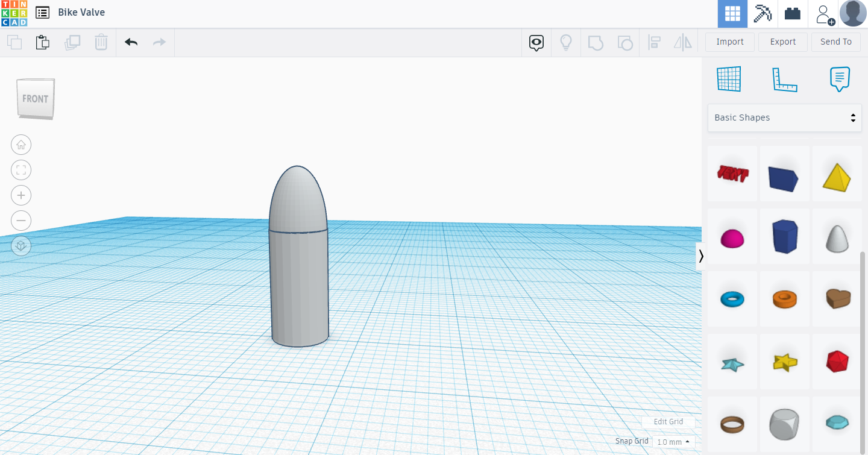Open the Basic Shapes dropdown
The height and width of the screenshot is (455, 868).
[784, 118]
